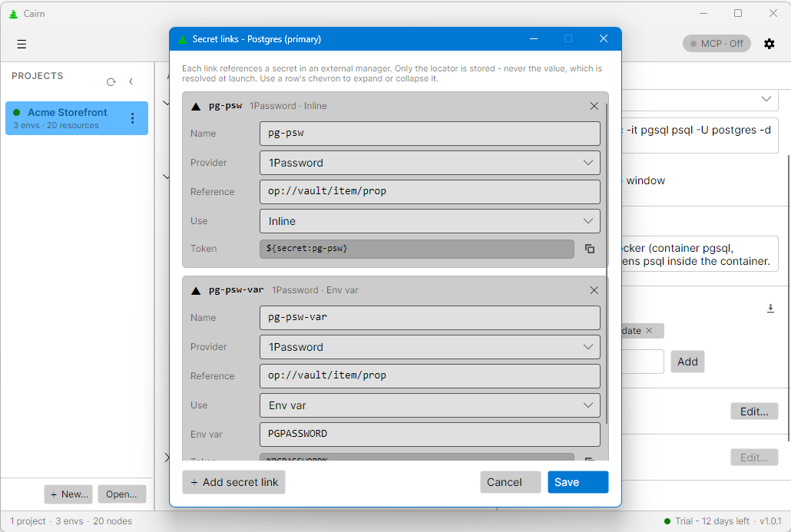Image resolution: width=791 pixels, height=532 pixels.
Task: Remove the pg-psw-var secret link
Action: click(x=594, y=290)
